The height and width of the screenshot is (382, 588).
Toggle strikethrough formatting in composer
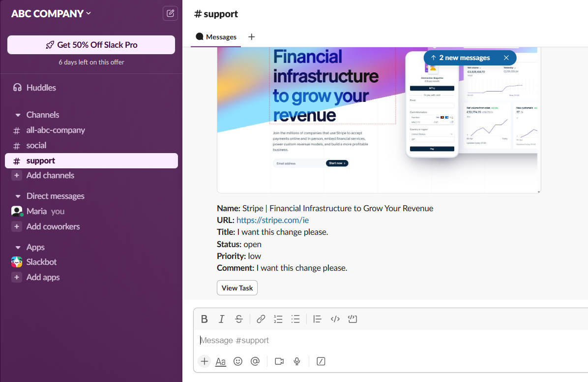click(x=239, y=319)
